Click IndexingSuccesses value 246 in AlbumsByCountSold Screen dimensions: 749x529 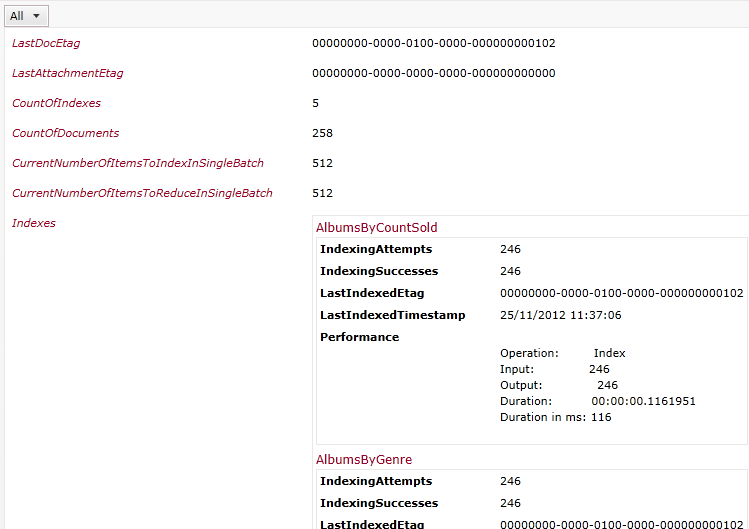[x=510, y=271]
